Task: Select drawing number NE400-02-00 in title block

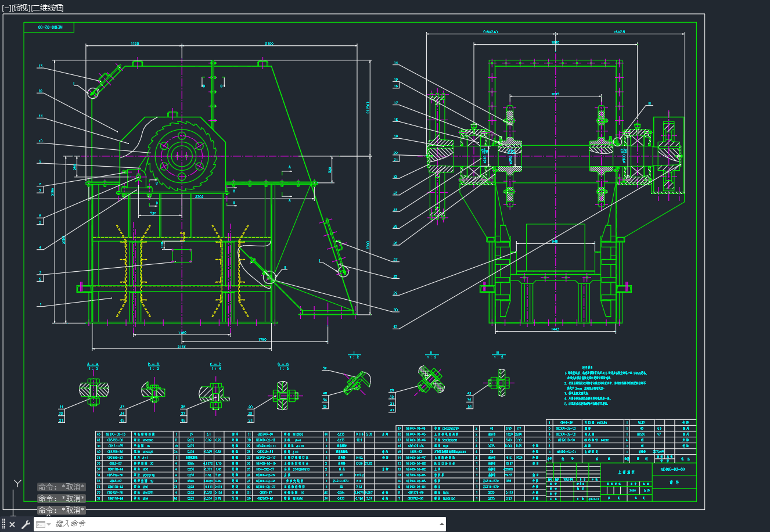Action: 674,469
